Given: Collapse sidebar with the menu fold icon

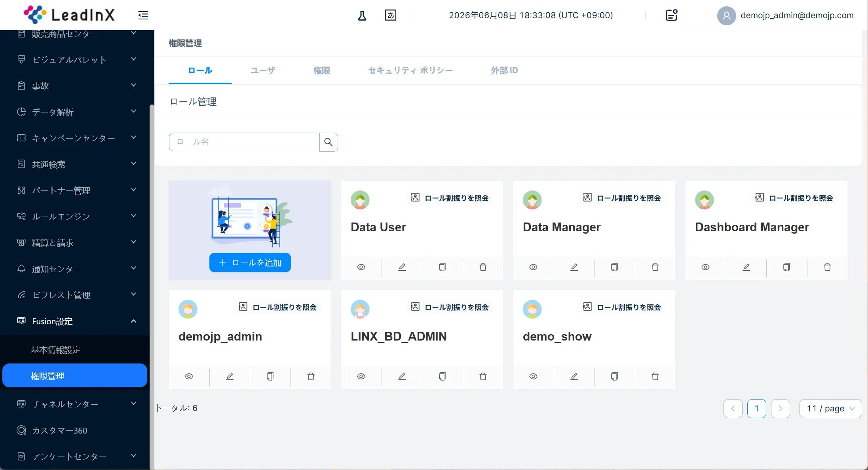Looking at the screenshot, I should click(x=143, y=15).
